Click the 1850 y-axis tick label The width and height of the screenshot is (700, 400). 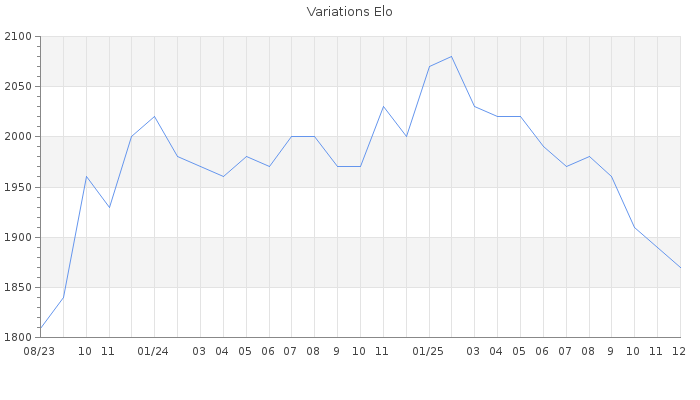(19, 287)
